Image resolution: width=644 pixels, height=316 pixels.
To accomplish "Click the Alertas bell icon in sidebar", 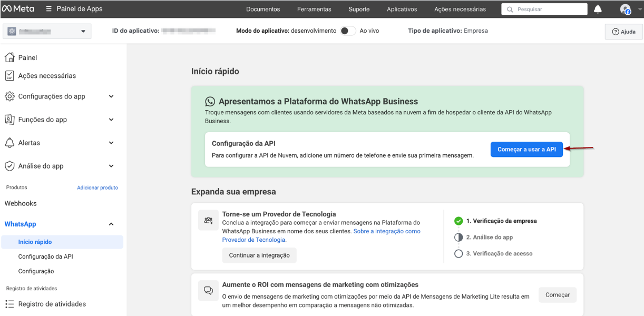I will 9,143.
